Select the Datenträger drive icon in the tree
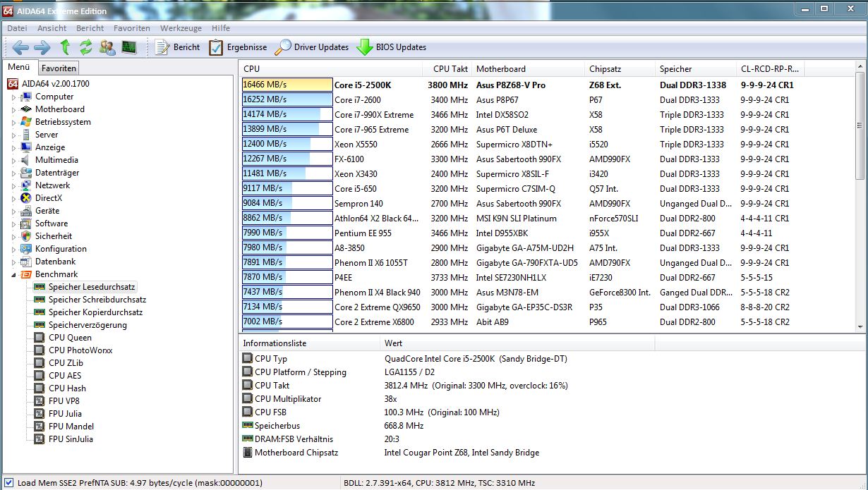868x490 pixels. (x=26, y=173)
